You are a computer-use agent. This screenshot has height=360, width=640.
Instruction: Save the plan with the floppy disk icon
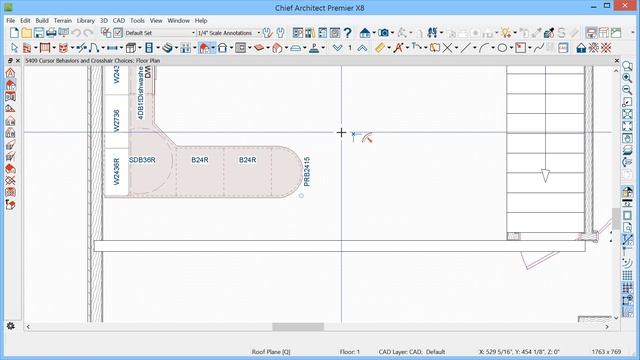39,33
